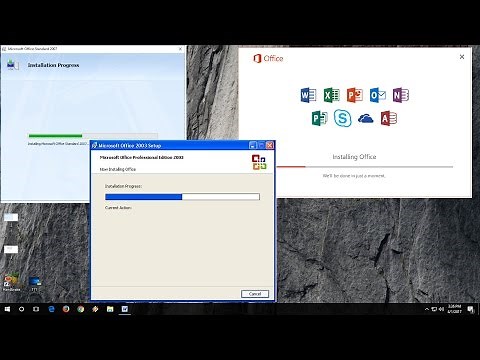Click the 'Installation Progress' heading in 2007 window

(53, 65)
